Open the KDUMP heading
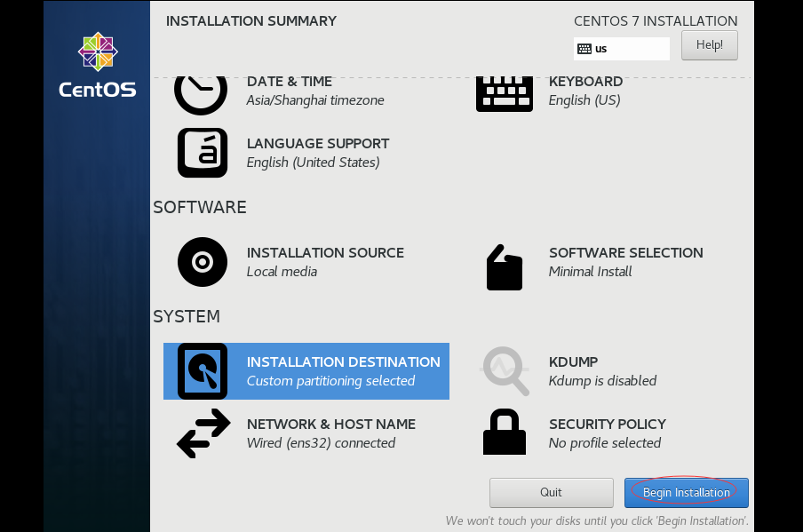803x532 pixels. point(573,362)
